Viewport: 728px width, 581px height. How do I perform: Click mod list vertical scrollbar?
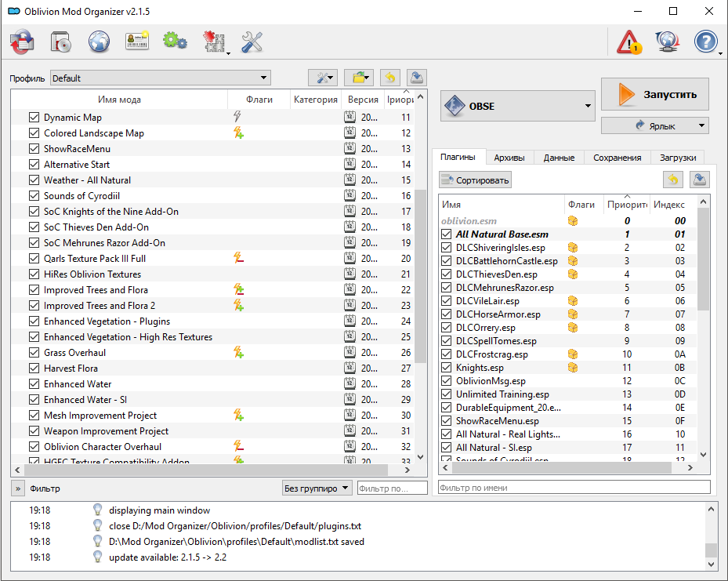pyautogui.click(x=420, y=276)
